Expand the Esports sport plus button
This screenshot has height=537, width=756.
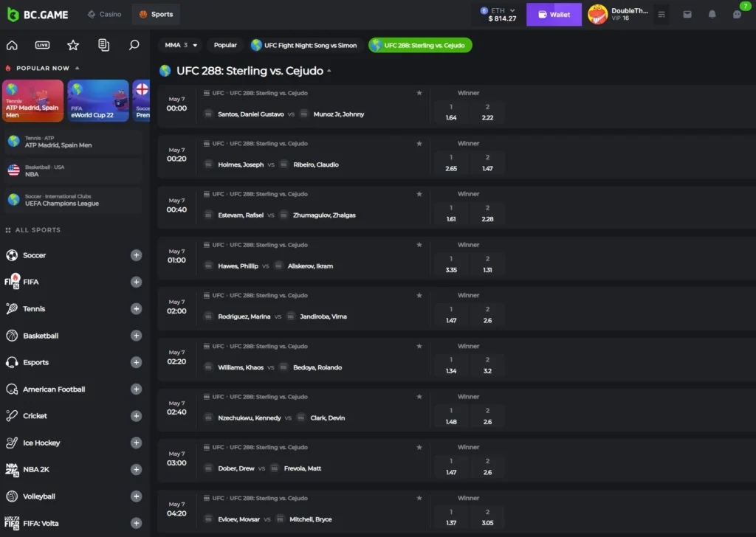(137, 362)
